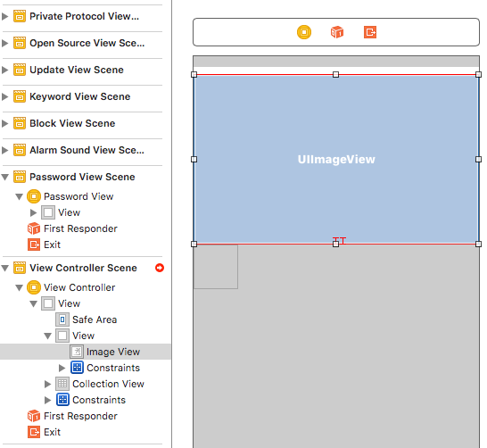
Task: Click the First Responder cube in canvas scene dock
Action: coord(337,32)
